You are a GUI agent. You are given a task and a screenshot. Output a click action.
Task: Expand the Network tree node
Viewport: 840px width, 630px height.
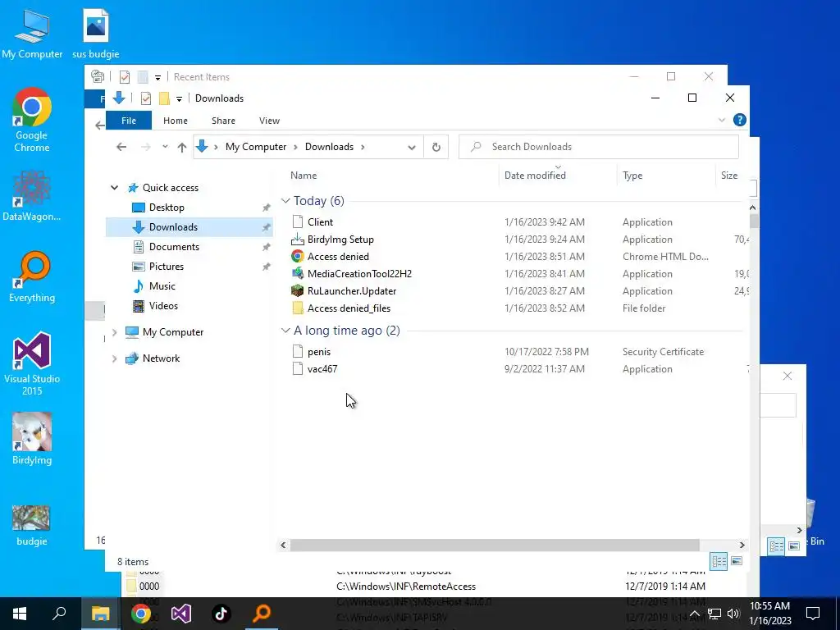114,358
